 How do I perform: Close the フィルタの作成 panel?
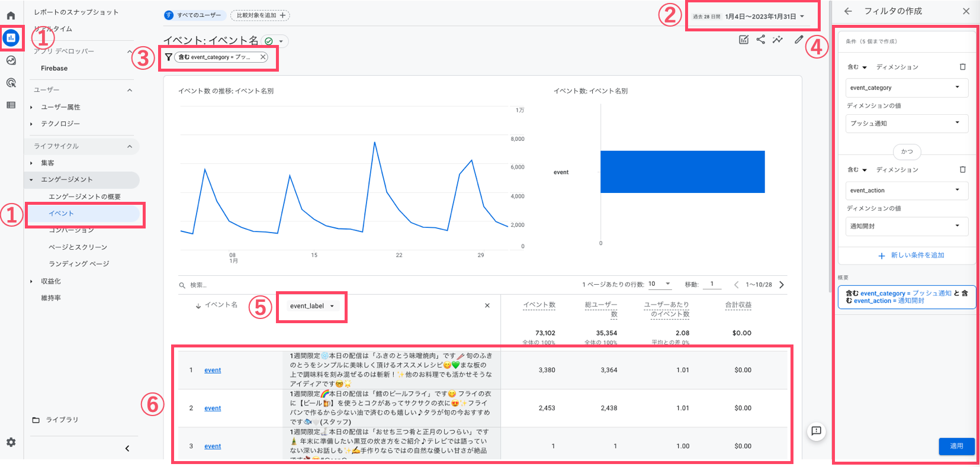966,11
